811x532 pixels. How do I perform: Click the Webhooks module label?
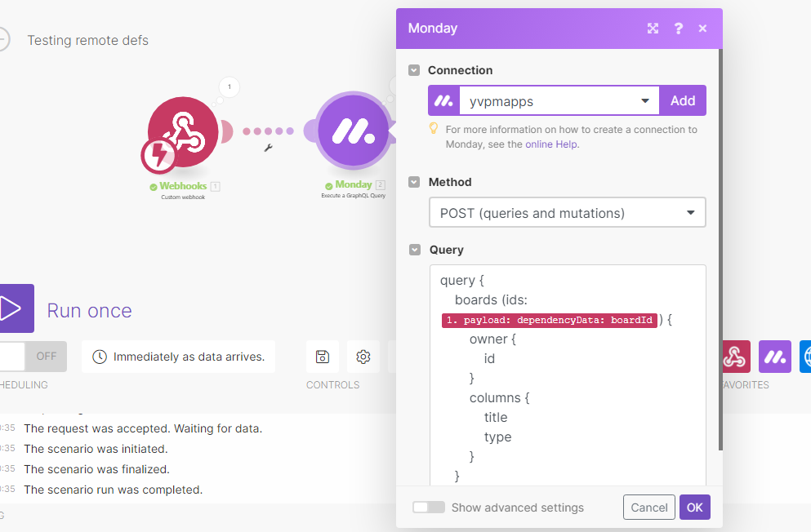click(183, 186)
